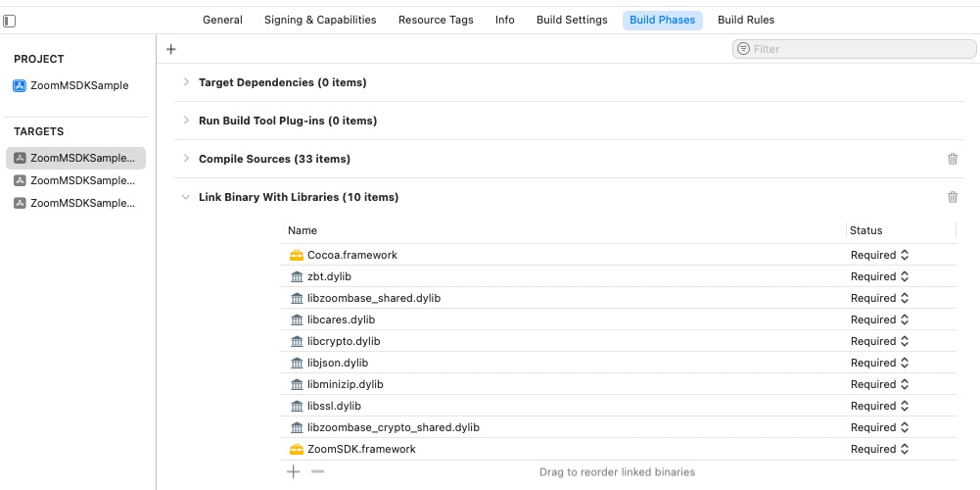Expand Compile Sources section

pos(186,159)
